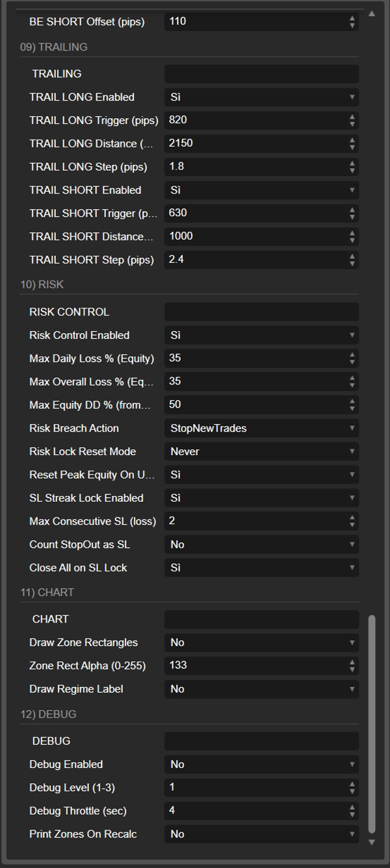
Task: Click Debug Level stepper arrows
Action: (x=352, y=787)
